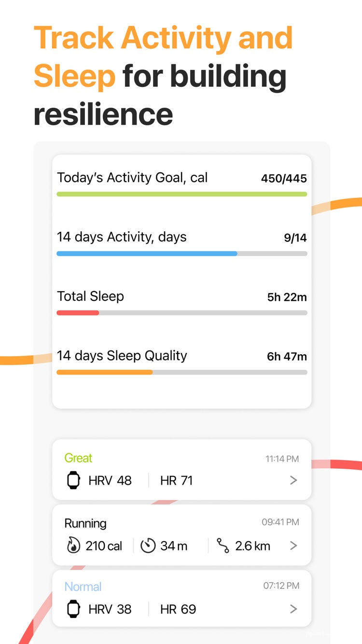
Task: Tap the Normal status label
Action: coord(83,587)
